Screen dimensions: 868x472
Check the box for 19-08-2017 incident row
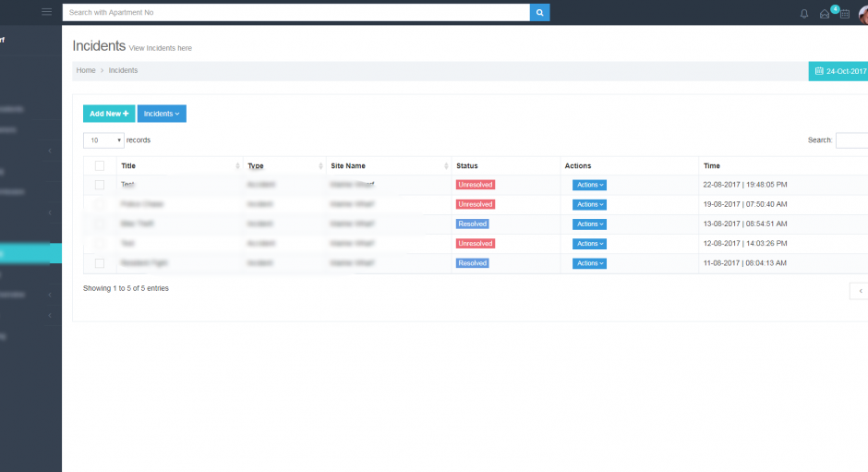(100, 204)
